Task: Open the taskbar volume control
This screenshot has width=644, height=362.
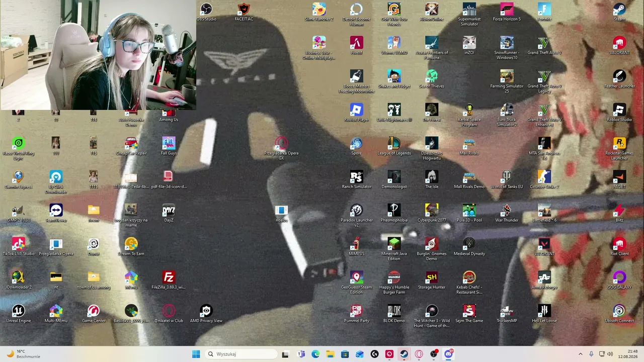Action: tap(610, 354)
